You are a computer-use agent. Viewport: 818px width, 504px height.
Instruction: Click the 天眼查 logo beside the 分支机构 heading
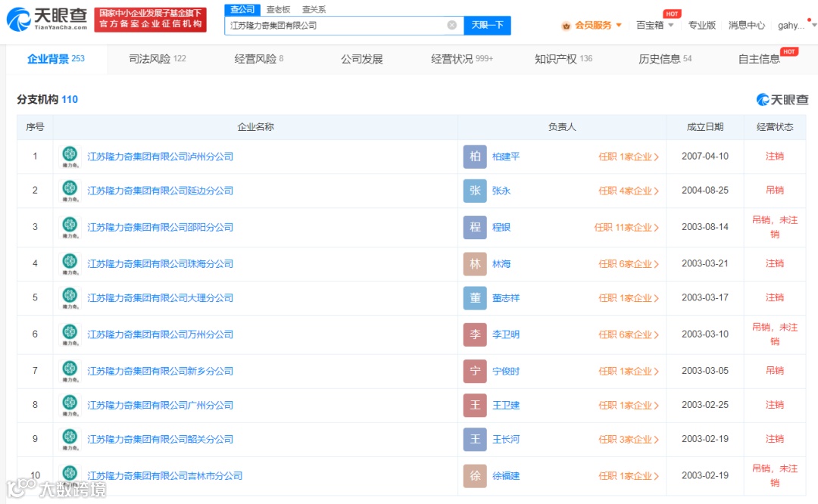pos(782,100)
